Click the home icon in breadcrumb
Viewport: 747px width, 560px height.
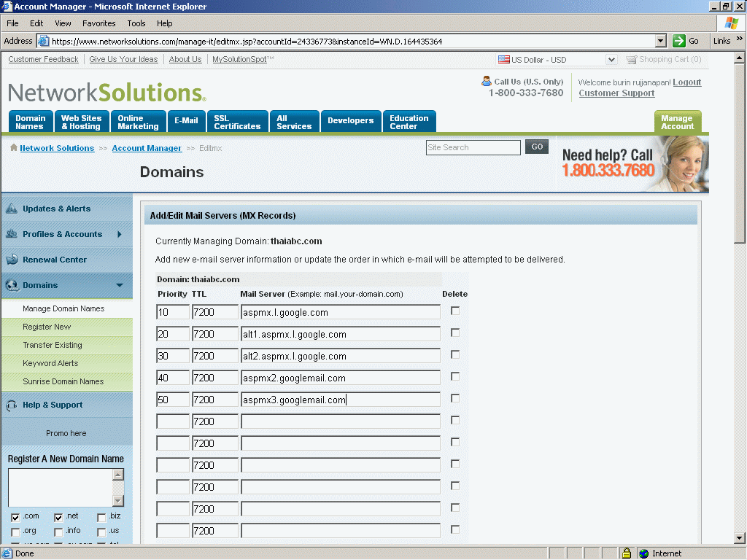pos(14,148)
